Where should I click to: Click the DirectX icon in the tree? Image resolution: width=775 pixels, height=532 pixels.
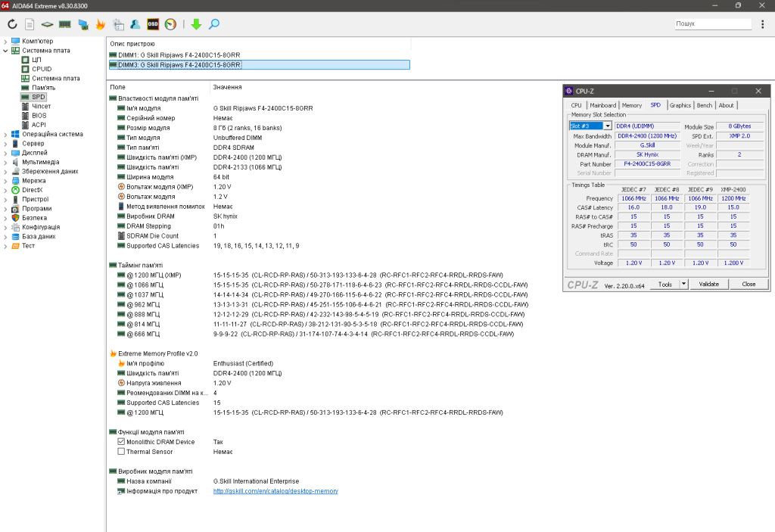click(x=15, y=190)
